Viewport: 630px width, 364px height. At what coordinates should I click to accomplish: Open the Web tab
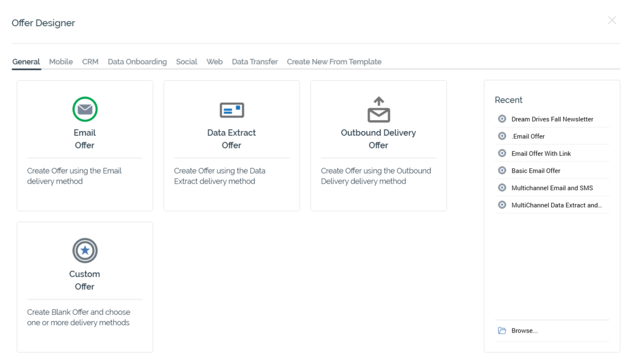point(215,61)
